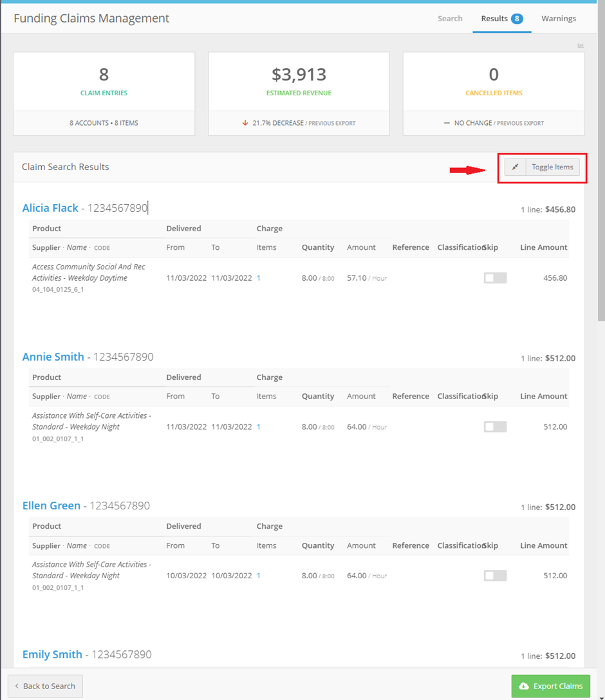Click the Quantity column header in Alicia Flack's table

point(318,247)
